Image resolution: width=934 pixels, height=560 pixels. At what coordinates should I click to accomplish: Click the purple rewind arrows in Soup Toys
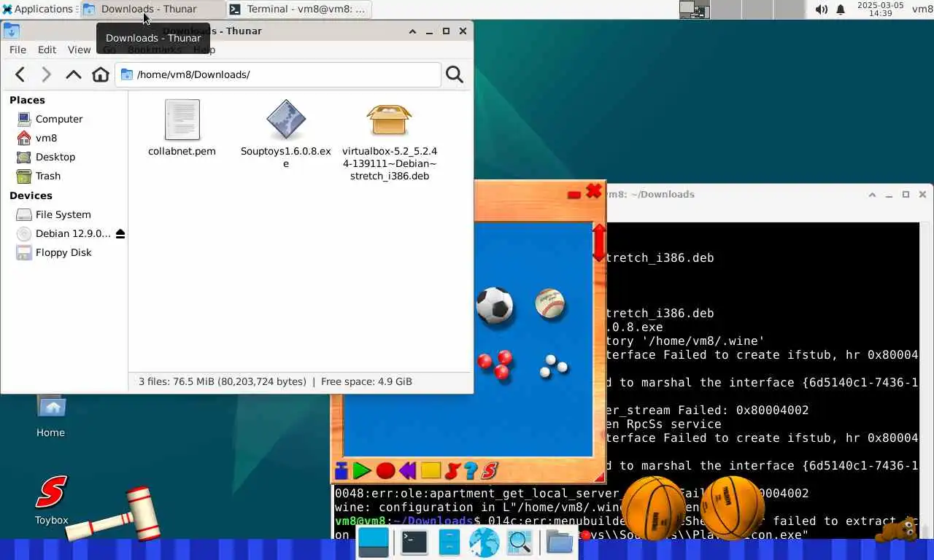(407, 471)
